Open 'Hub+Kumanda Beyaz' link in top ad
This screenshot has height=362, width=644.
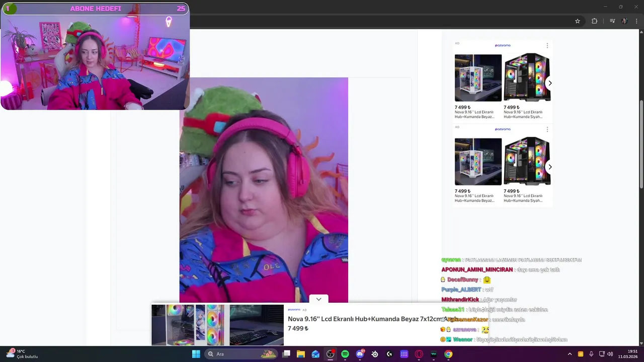[x=474, y=114]
